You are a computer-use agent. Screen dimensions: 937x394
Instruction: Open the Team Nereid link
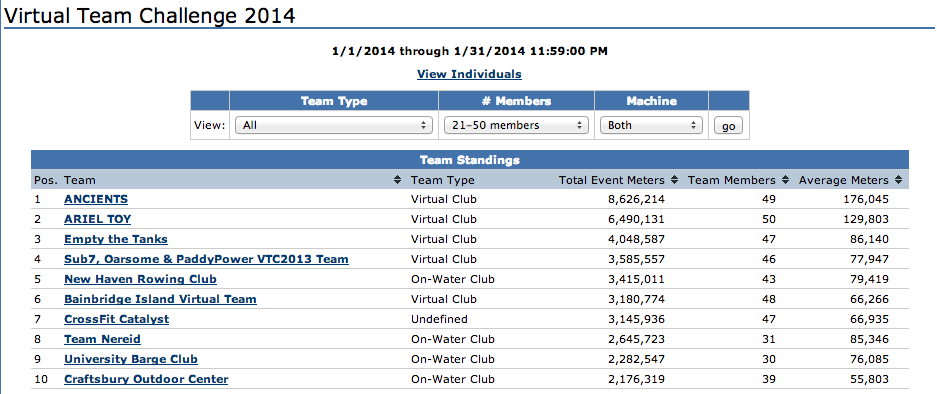point(102,339)
